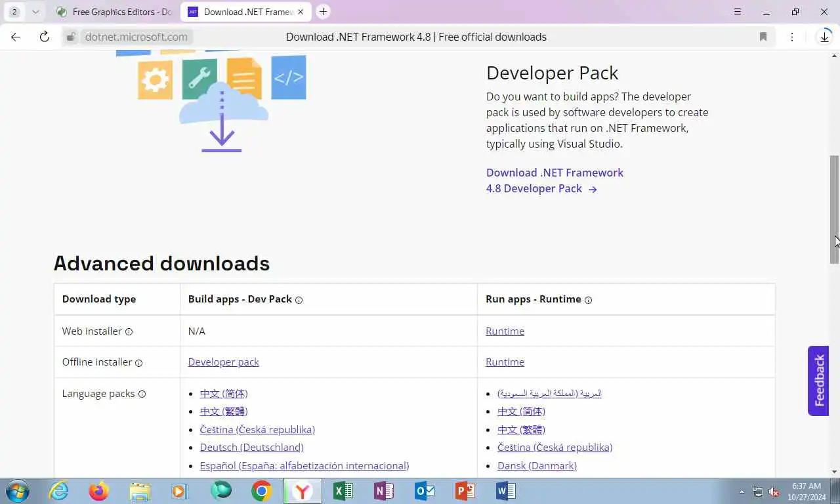The image size is (840, 504).
Task: Open the Feedback side button
Action: [818, 381]
